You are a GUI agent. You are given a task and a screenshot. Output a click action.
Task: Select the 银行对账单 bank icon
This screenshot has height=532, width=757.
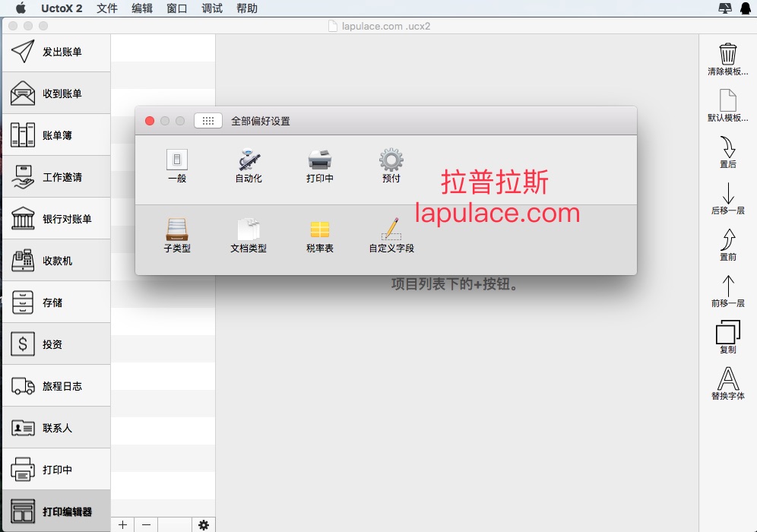coord(23,219)
